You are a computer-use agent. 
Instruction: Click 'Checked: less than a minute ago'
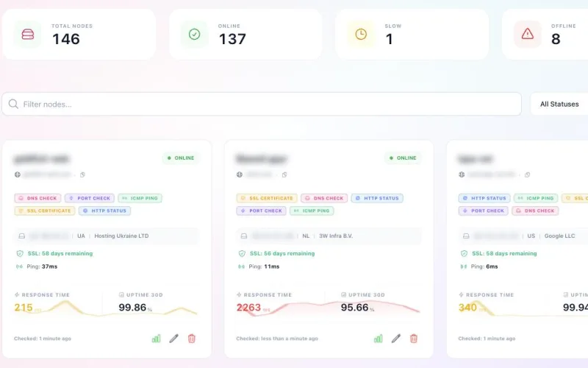click(277, 339)
